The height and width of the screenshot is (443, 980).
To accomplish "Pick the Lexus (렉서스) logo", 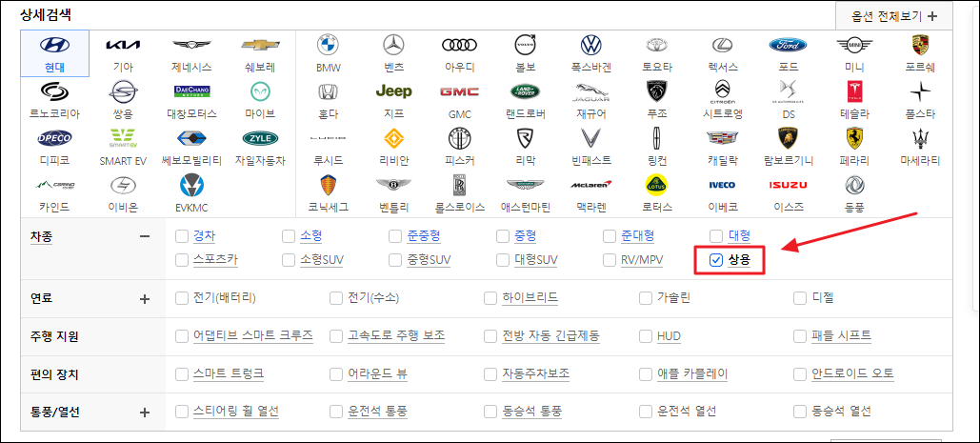I will point(722,45).
